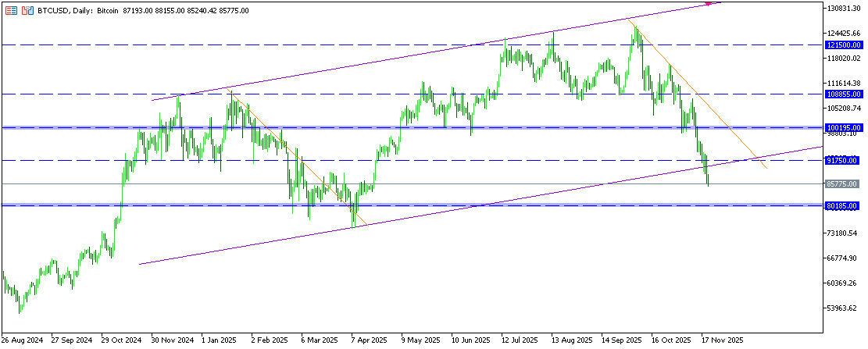Click the 91750.00 price level label
Viewport: 868px width, 349px height.
(x=842, y=160)
